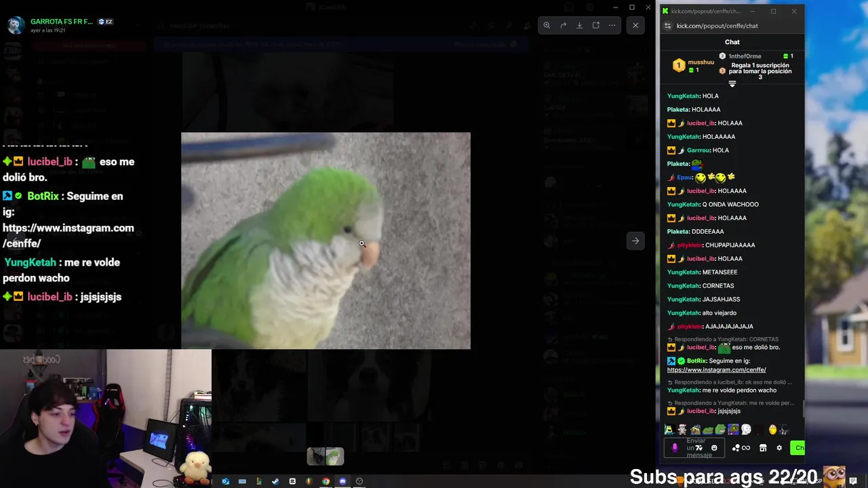The width and height of the screenshot is (868, 488).
Task: Open Google Chrome from the taskbar
Action: point(326,481)
